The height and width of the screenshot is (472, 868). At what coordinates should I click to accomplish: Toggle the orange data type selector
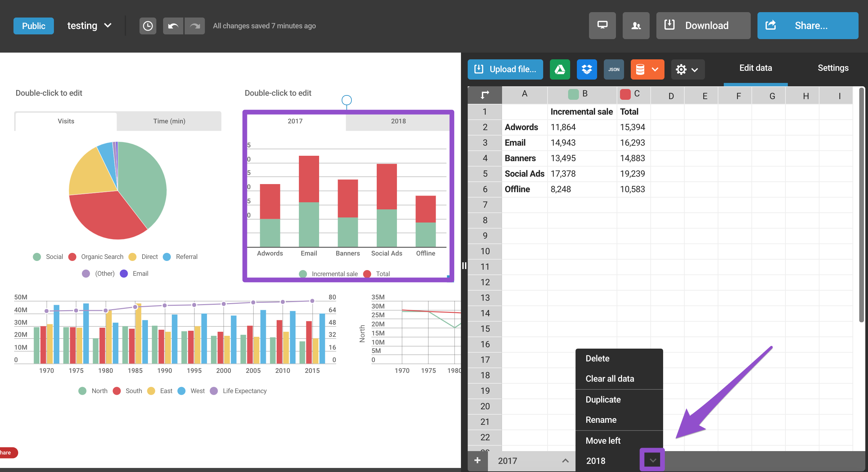click(646, 68)
